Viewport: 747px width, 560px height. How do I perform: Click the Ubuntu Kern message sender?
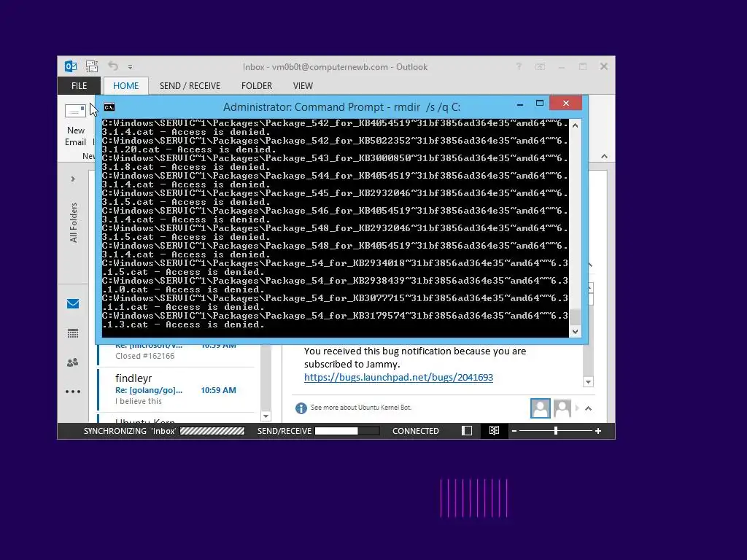coord(145,421)
